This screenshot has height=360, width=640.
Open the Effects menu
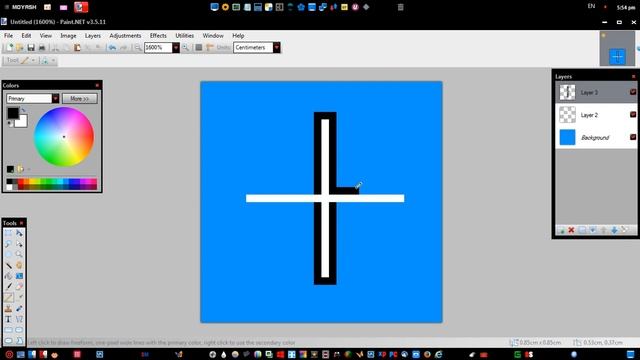[x=158, y=36]
